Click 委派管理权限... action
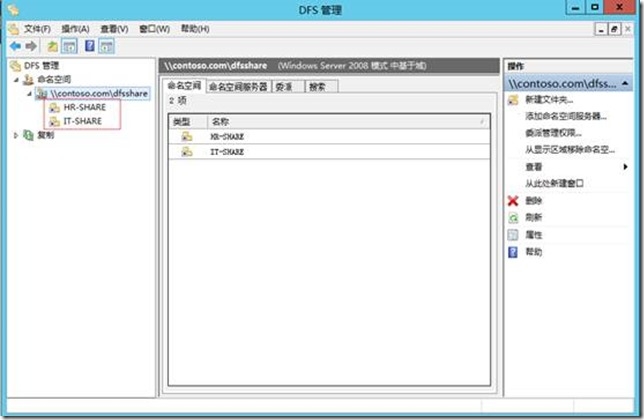 coord(554,133)
